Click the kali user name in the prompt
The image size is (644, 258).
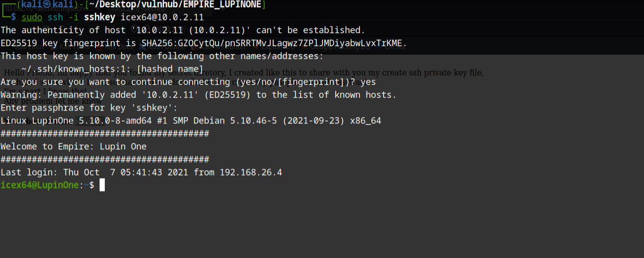[x=31, y=5]
